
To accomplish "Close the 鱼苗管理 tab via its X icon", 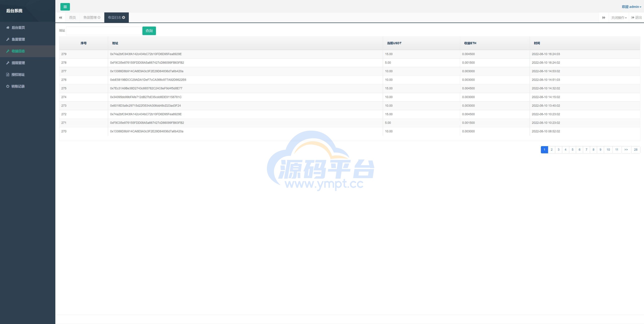I will [99, 17].
